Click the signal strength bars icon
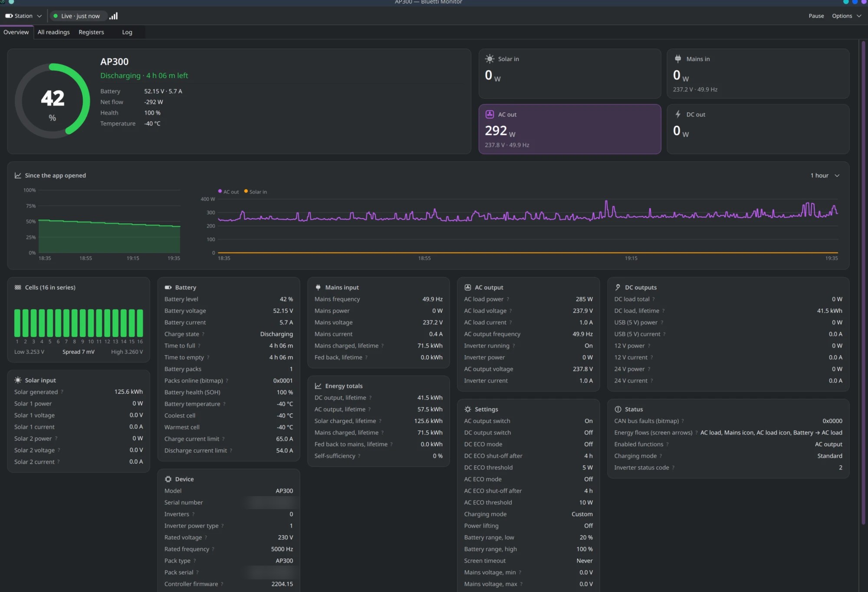The image size is (868, 592). [113, 16]
